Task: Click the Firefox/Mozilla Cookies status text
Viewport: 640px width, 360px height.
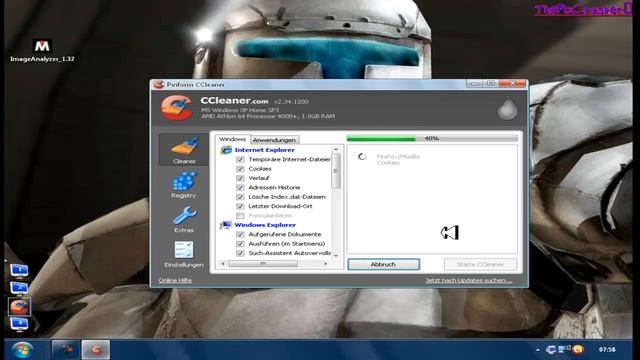Action: (398, 160)
